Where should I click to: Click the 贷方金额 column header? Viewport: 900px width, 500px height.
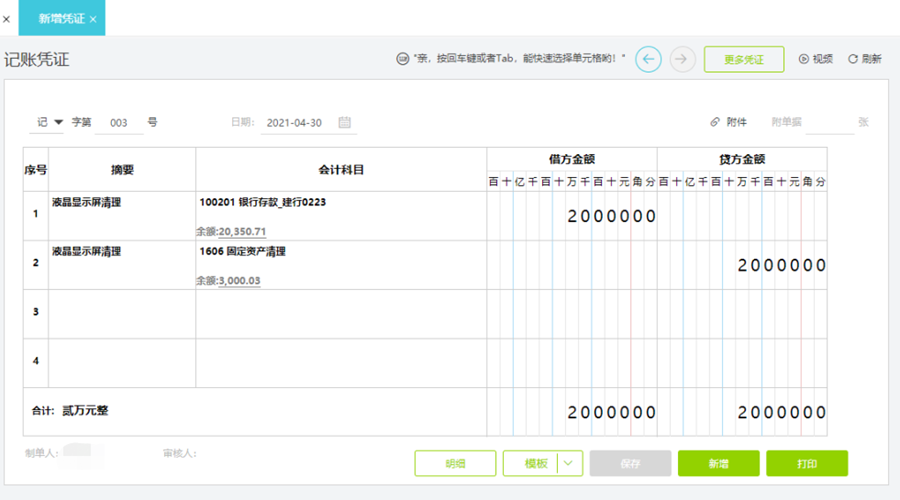pos(742,160)
